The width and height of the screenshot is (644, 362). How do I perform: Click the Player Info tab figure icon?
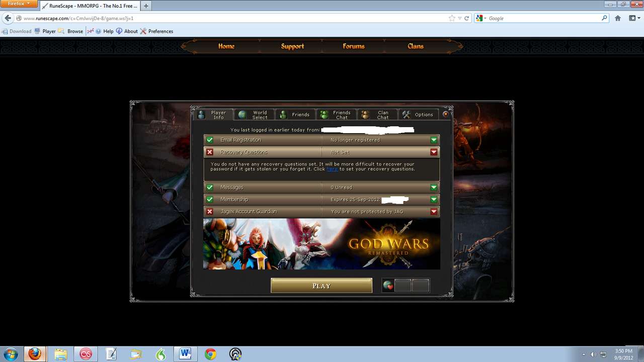pos(202,115)
